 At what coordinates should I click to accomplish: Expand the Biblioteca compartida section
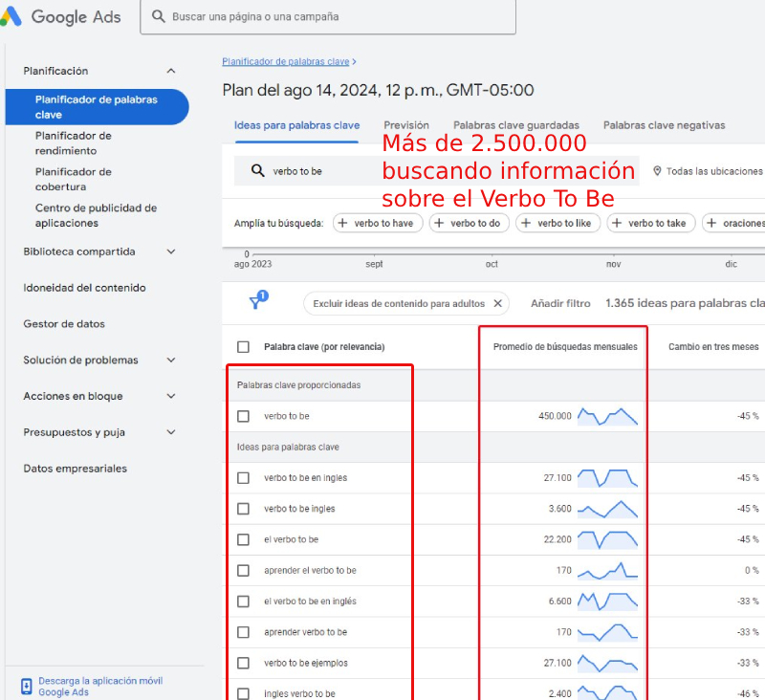click(171, 252)
